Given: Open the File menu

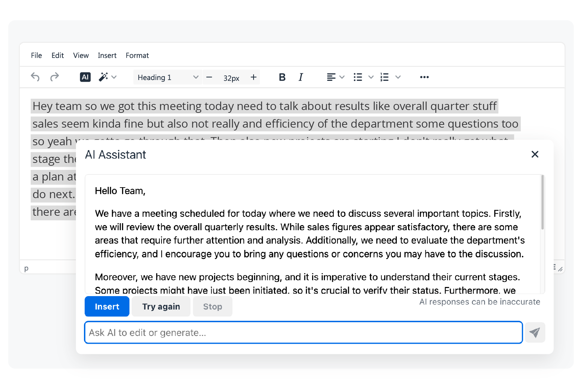Looking at the screenshot, I should (36, 55).
